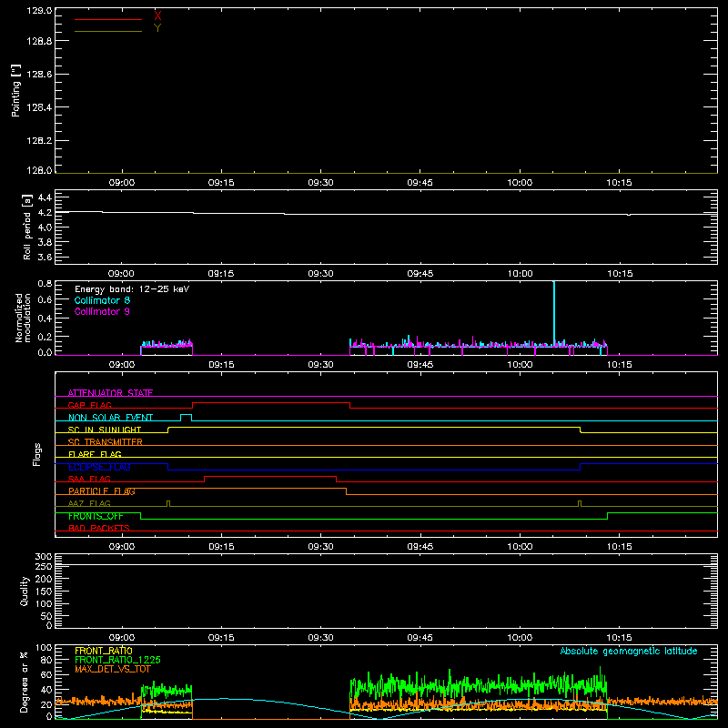Image resolution: width=728 pixels, height=728 pixels.
Task: Click the 09:15 time label under Flags plot
Action: point(221,547)
